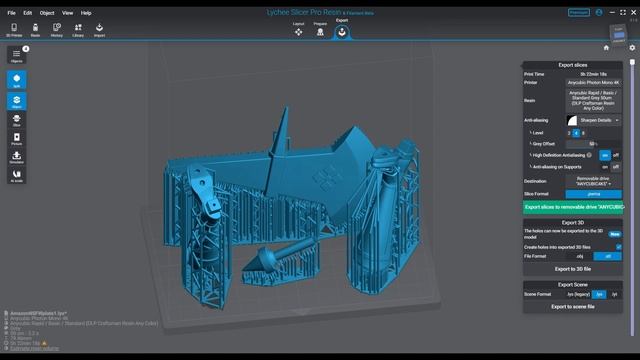Open the Resin settings icon
The height and width of the screenshot is (360, 640).
click(x=36, y=30)
